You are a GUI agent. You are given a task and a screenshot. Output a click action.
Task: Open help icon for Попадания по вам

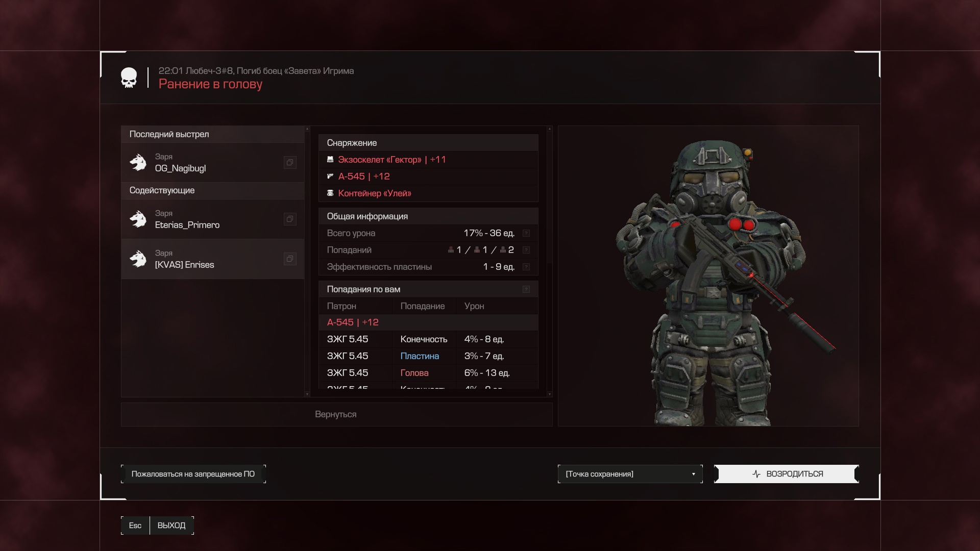(x=526, y=289)
